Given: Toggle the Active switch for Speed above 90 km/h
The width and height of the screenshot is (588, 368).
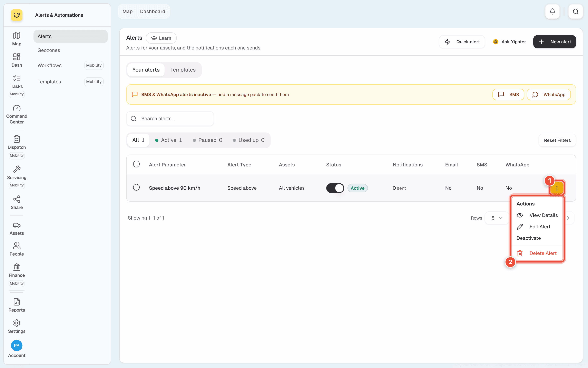Looking at the screenshot, I should click(335, 188).
